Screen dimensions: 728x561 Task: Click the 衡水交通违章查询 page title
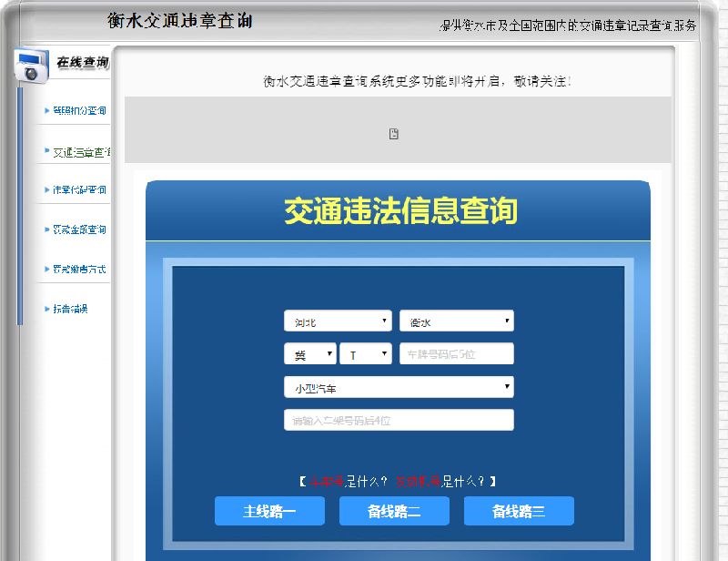(x=180, y=20)
